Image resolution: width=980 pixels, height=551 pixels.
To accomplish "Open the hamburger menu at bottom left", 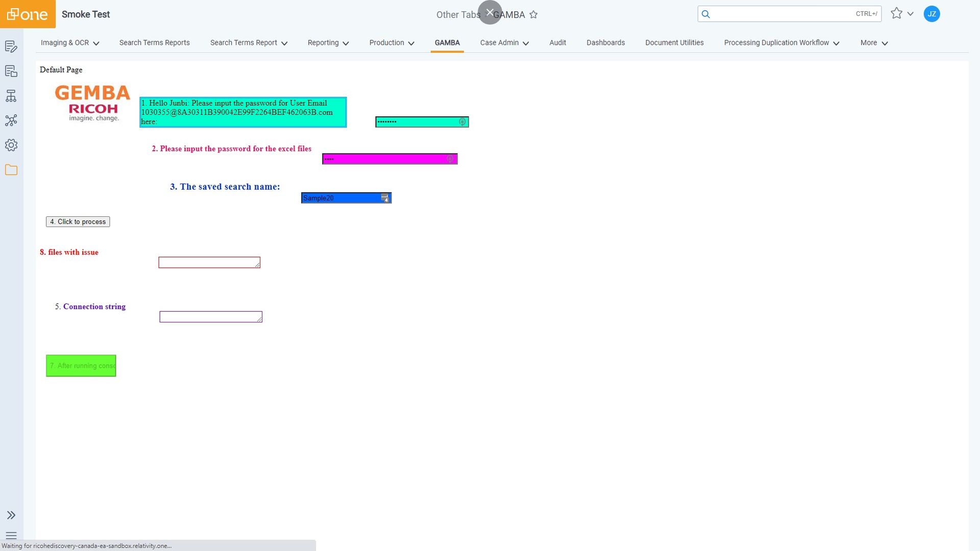I will click(x=11, y=536).
